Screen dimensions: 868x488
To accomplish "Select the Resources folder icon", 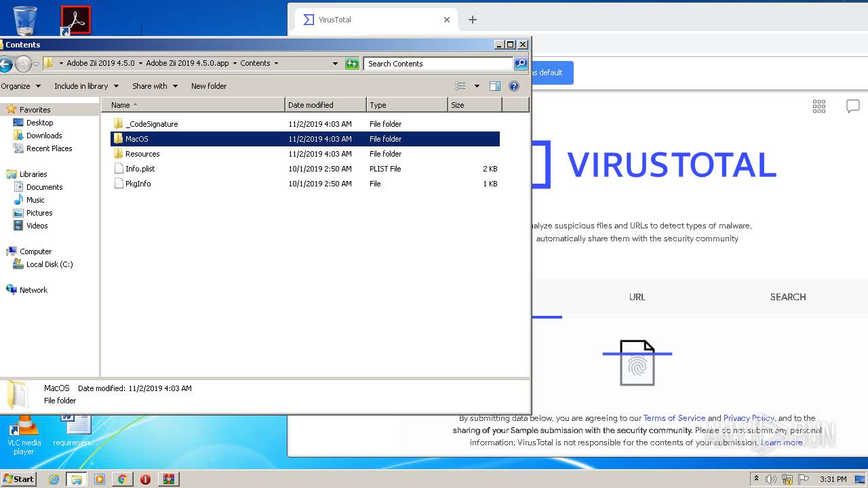I will tap(119, 154).
